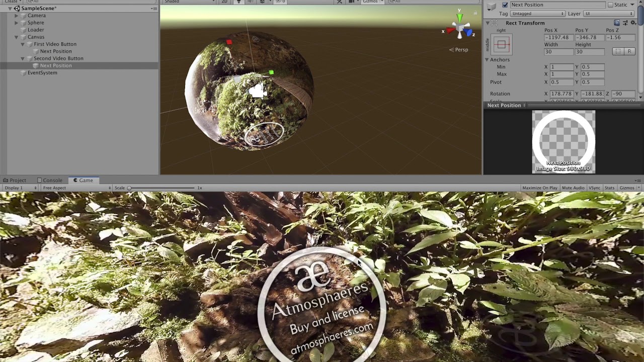Click the Width input field
Screen dimensions: 644x362
pyautogui.click(x=558, y=52)
